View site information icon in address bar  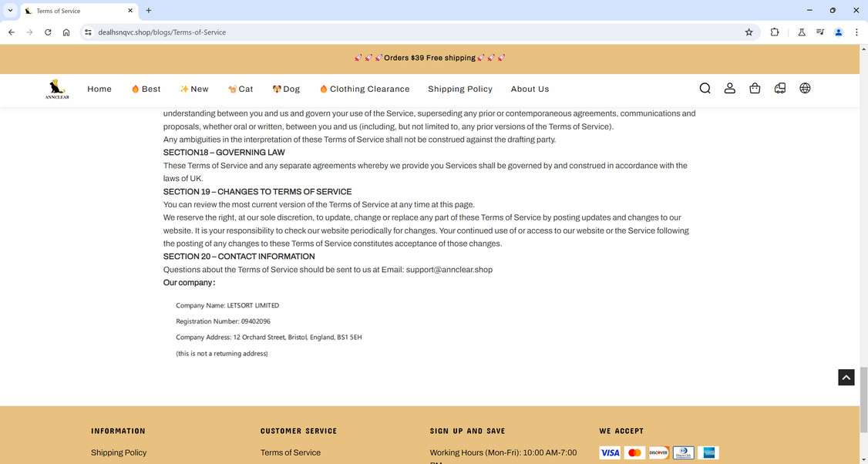[88, 32]
